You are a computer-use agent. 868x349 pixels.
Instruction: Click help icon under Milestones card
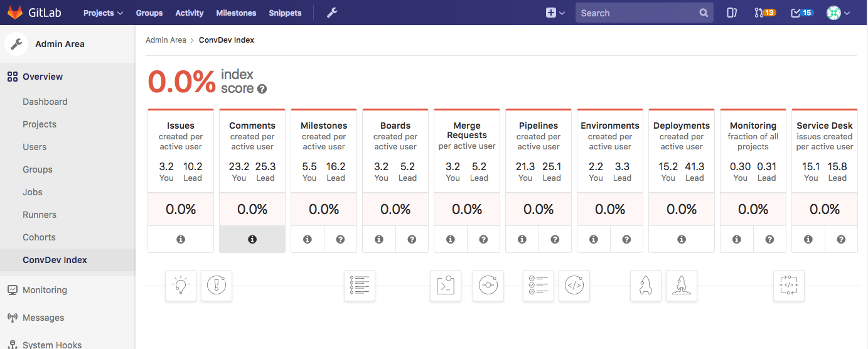340,239
